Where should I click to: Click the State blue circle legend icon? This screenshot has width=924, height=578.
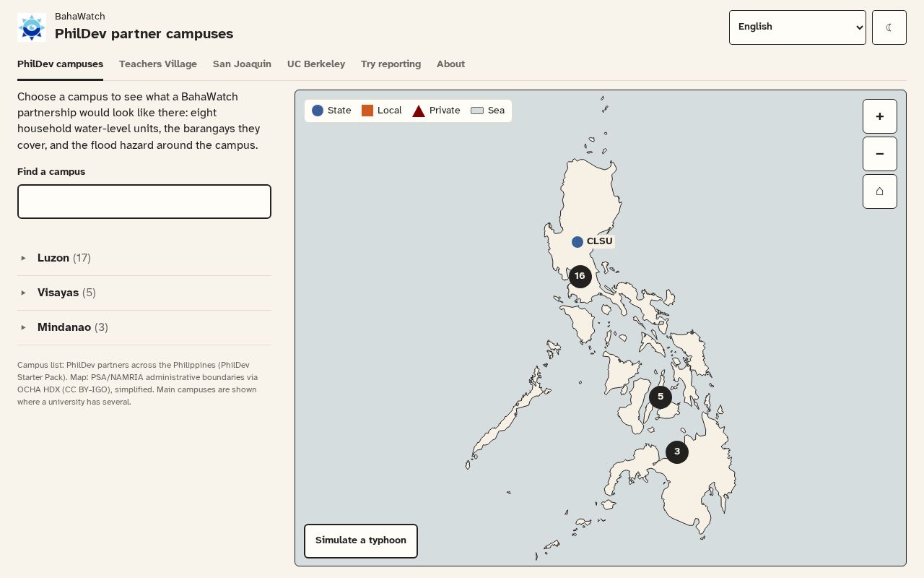coord(318,111)
